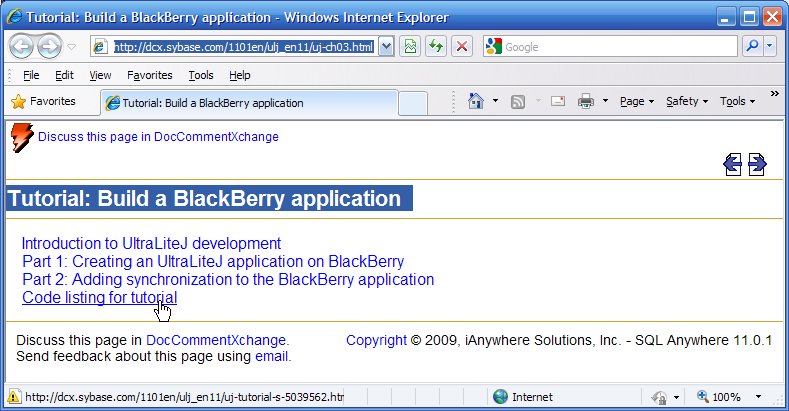The height and width of the screenshot is (411, 789).
Task: Click the magnifier Search button
Action: 753,46
